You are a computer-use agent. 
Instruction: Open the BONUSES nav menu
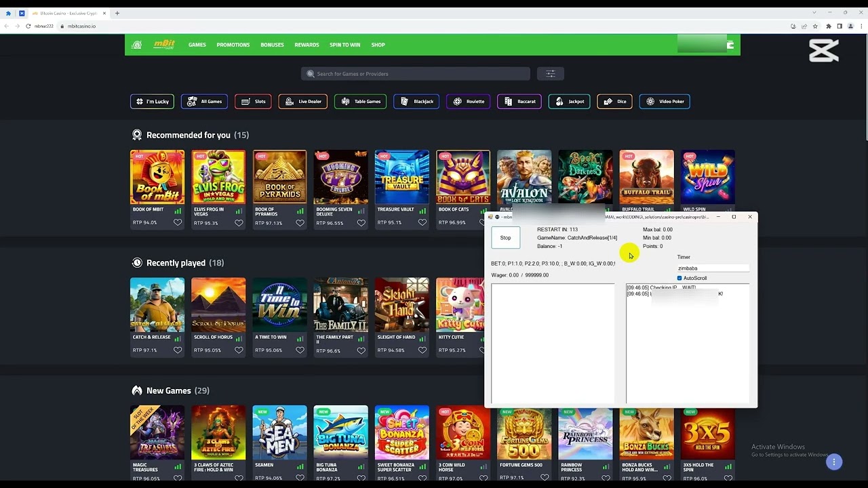click(272, 45)
